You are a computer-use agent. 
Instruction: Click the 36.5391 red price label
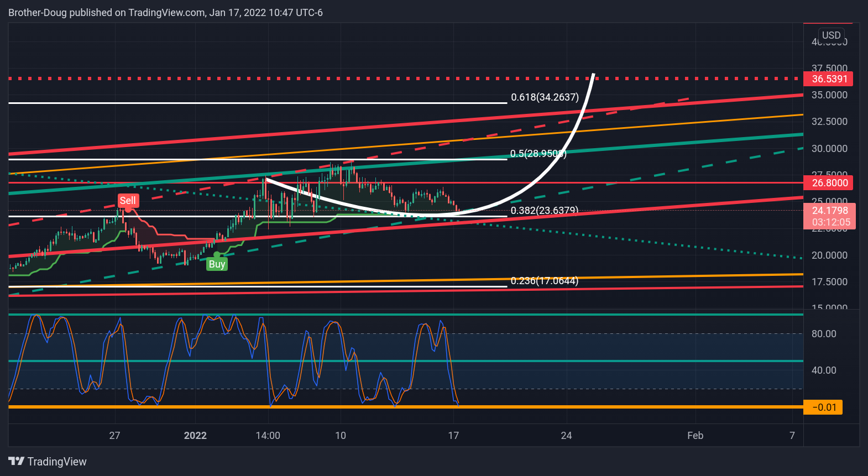pyautogui.click(x=828, y=79)
